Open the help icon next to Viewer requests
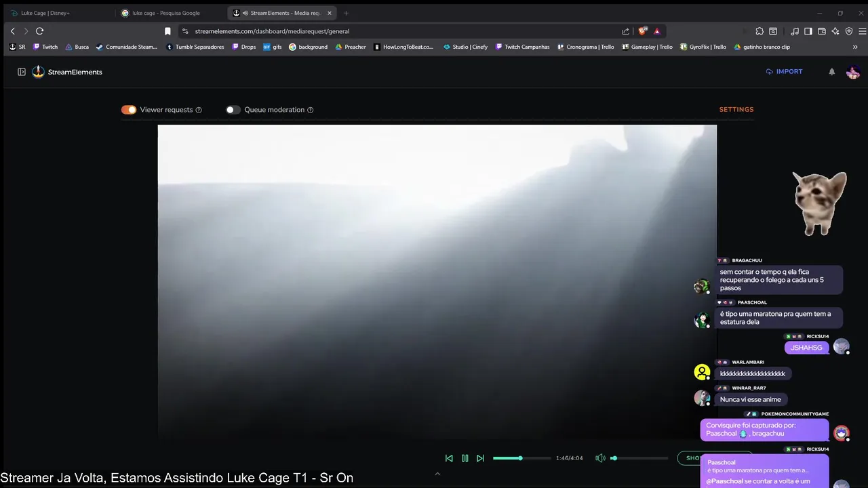The height and width of the screenshot is (488, 868). pos(199,110)
